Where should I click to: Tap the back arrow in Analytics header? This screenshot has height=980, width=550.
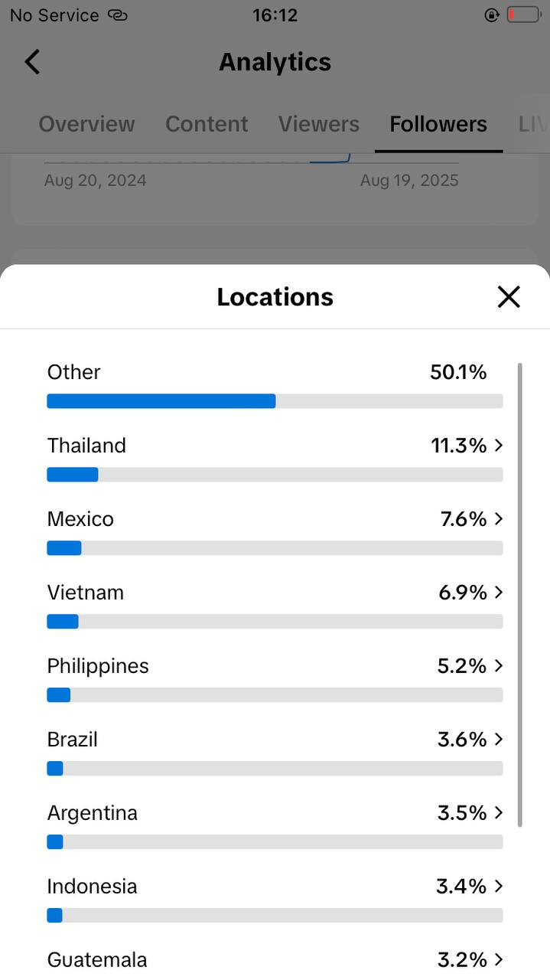click(32, 62)
